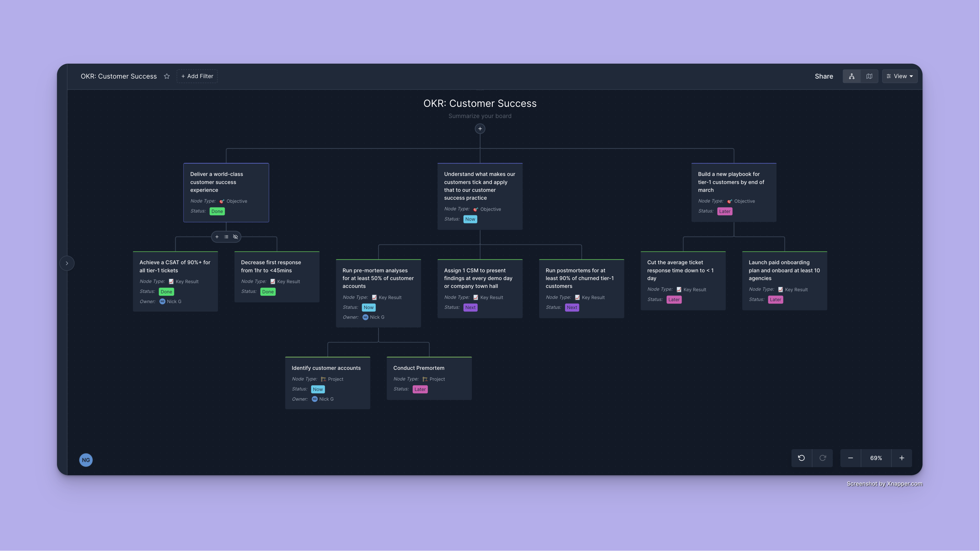Click Later status on Build a new playbook
This screenshot has width=980, height=551.
724,211
